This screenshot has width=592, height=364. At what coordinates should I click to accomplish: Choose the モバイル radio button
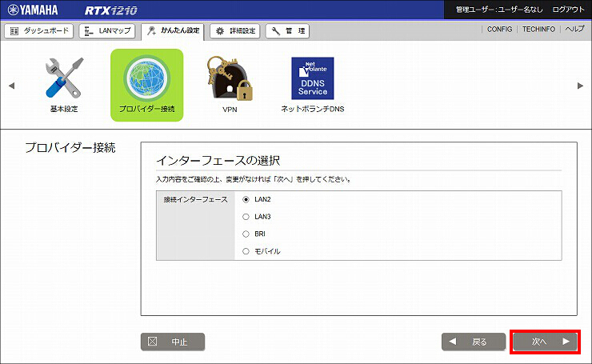246,251
